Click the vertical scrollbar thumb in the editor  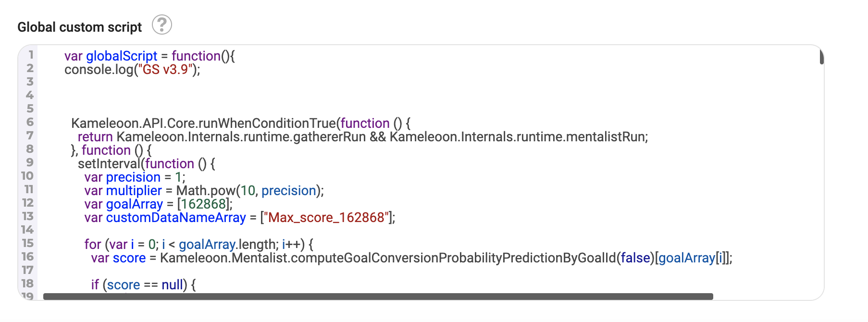[821, 57]
